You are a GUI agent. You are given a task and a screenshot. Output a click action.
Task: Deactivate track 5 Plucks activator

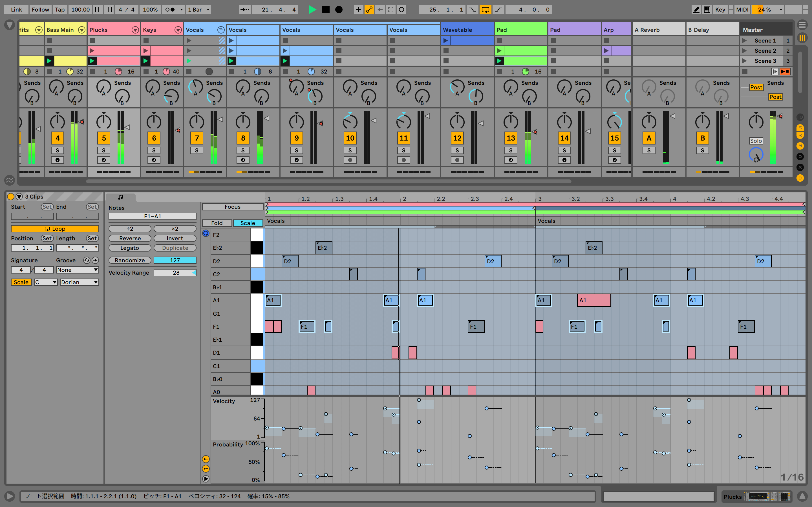point(104,138)
